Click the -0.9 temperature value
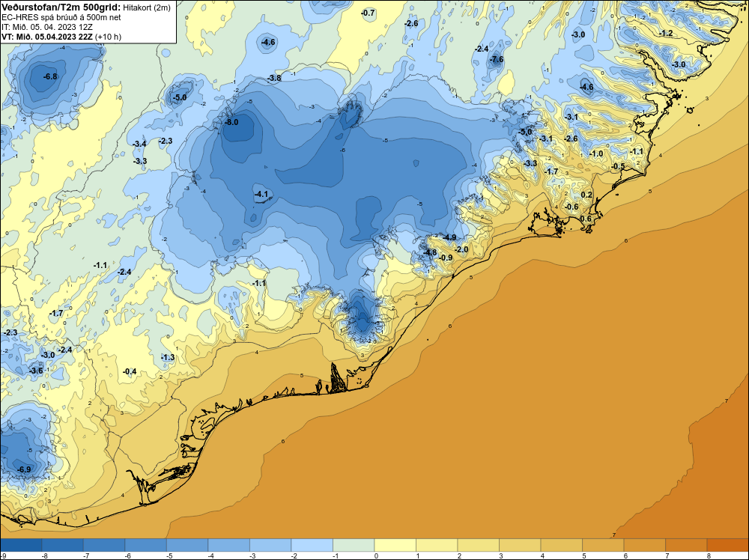749x560 pixels. [446, 258]
